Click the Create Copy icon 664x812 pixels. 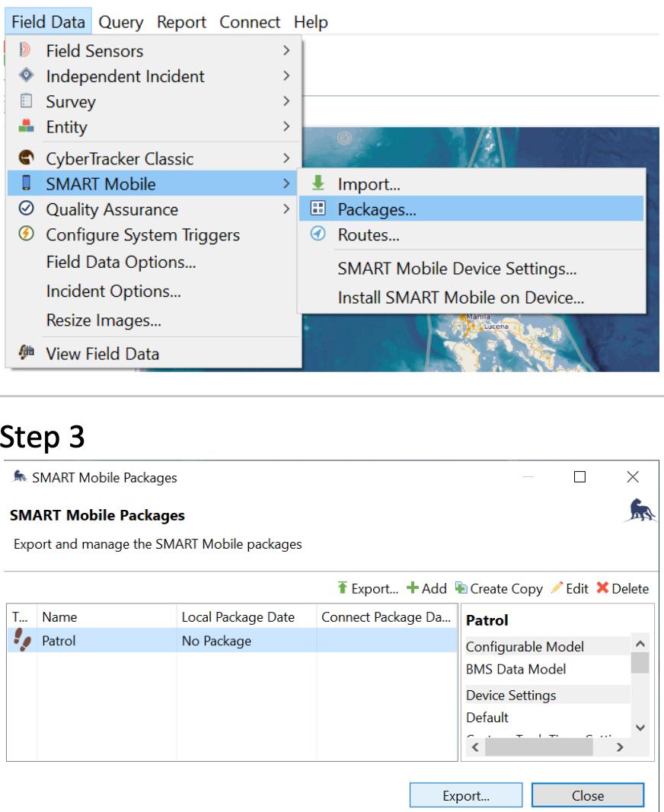pos(461,588)
